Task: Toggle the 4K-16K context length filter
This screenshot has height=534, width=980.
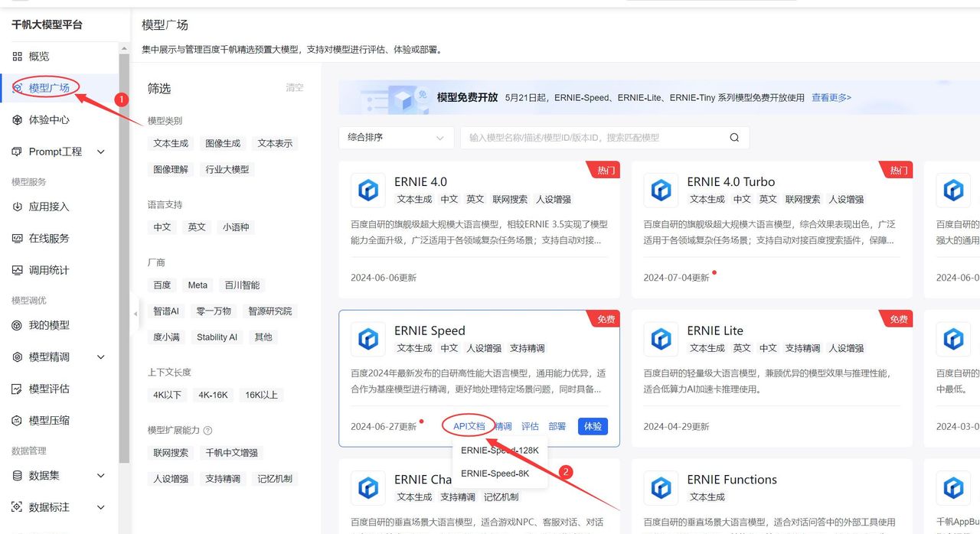Action: point(214,396)
